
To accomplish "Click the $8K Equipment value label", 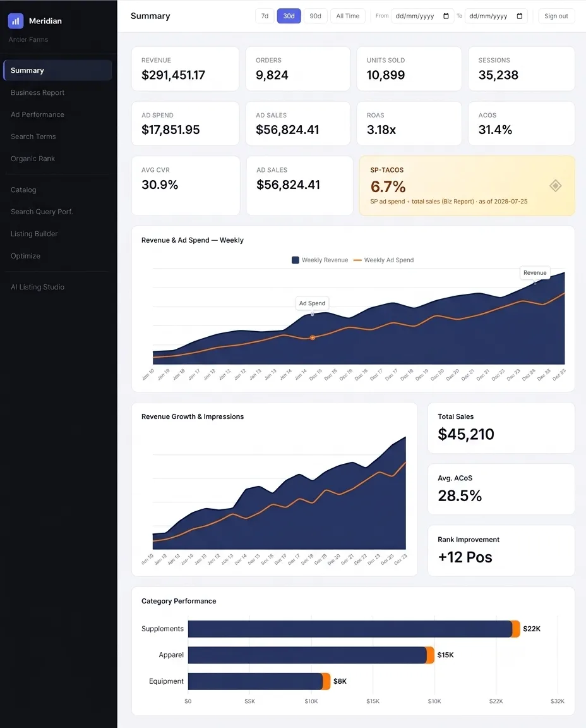I will [x=340, y=681].
